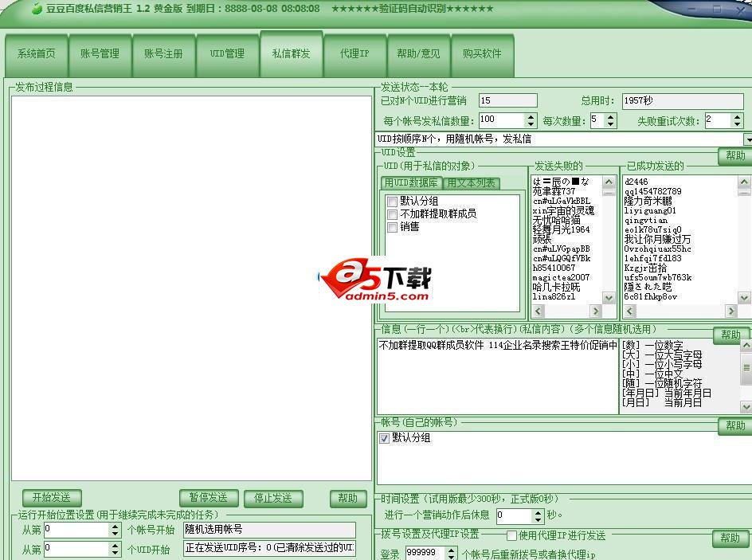This screenshot has height=560, width=752.
Task: Uncheck 默认分组 in the 帐号 section
Action: point(385,438)
